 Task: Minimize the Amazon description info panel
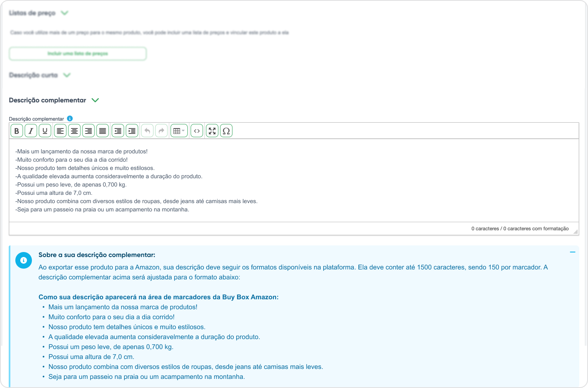(573, 252)
